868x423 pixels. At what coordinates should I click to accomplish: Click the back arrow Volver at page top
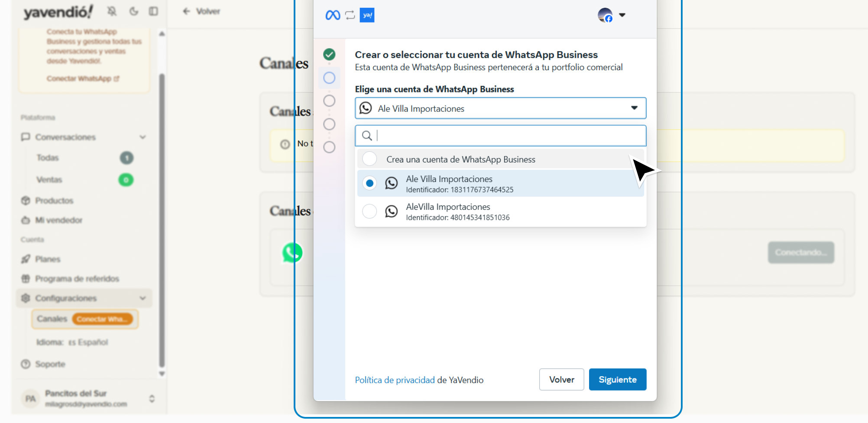tap(201, 11)
